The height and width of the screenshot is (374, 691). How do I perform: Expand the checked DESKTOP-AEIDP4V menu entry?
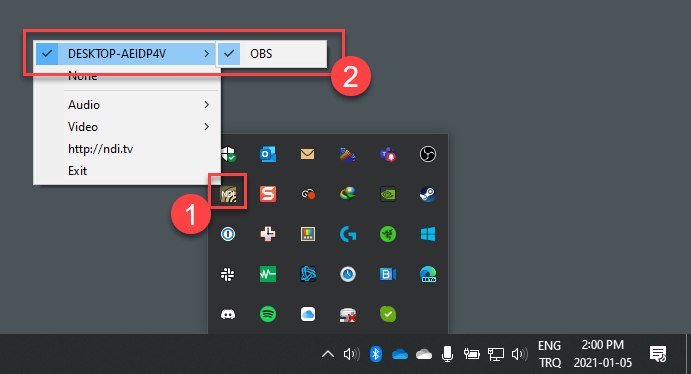127,54
